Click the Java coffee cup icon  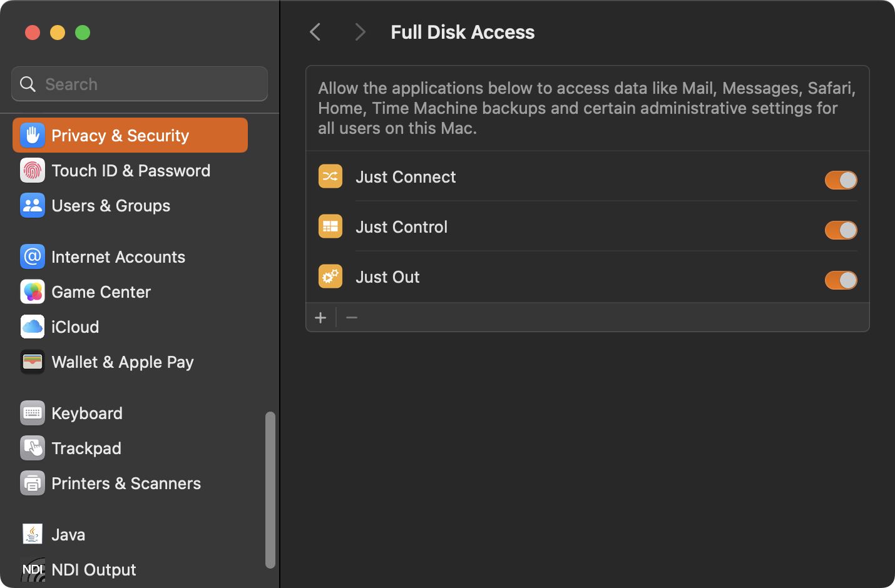coord(33,534)
